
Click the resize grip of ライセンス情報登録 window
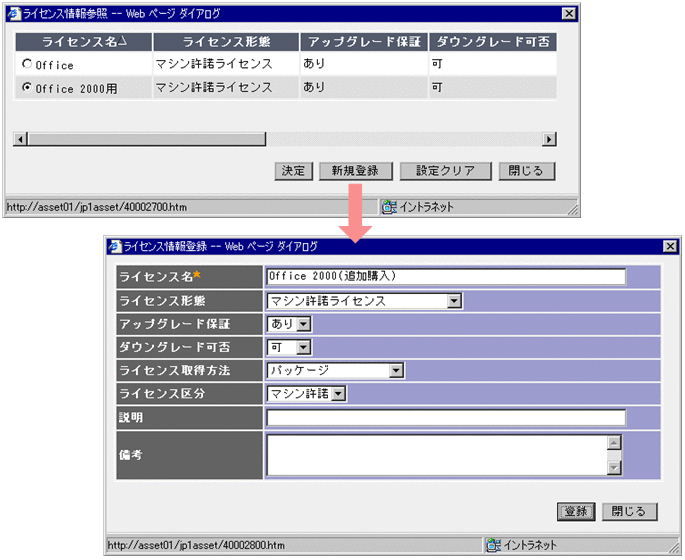pyautogui.click(x=674, y=548)
